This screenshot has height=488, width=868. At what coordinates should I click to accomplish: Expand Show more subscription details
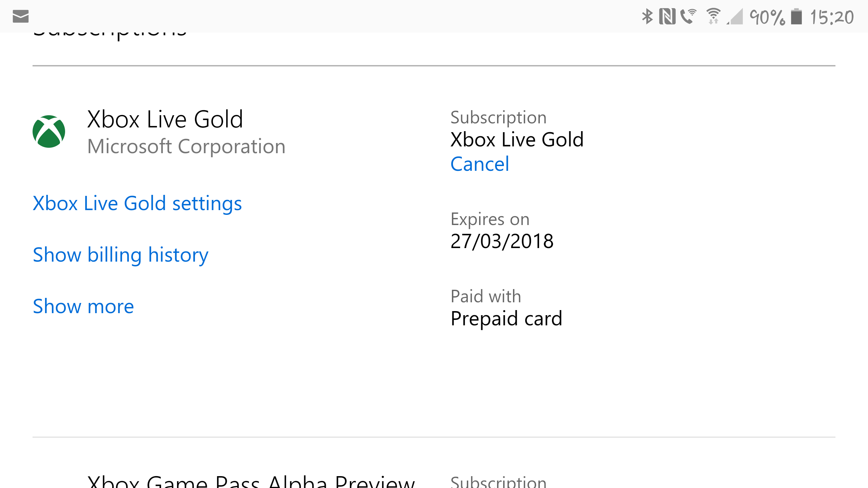point(83,306)
